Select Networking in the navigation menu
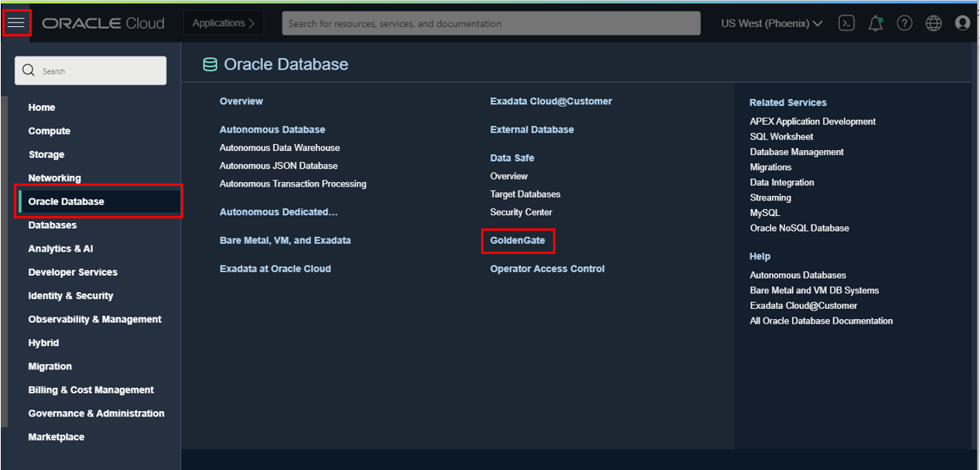 (x=55, y=178)
